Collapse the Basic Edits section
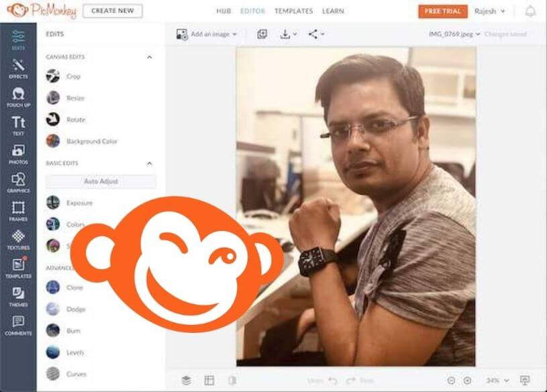Screen dimensions: 547x392 (149, 163)
